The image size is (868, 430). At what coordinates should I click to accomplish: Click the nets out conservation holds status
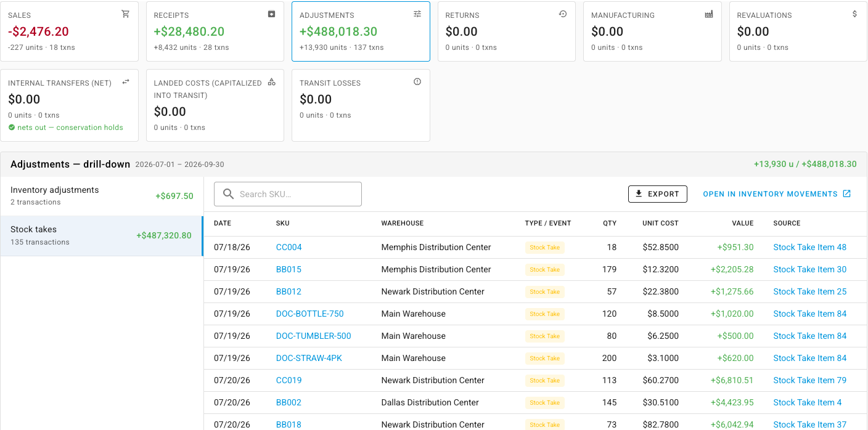click(x=66, y=128)
